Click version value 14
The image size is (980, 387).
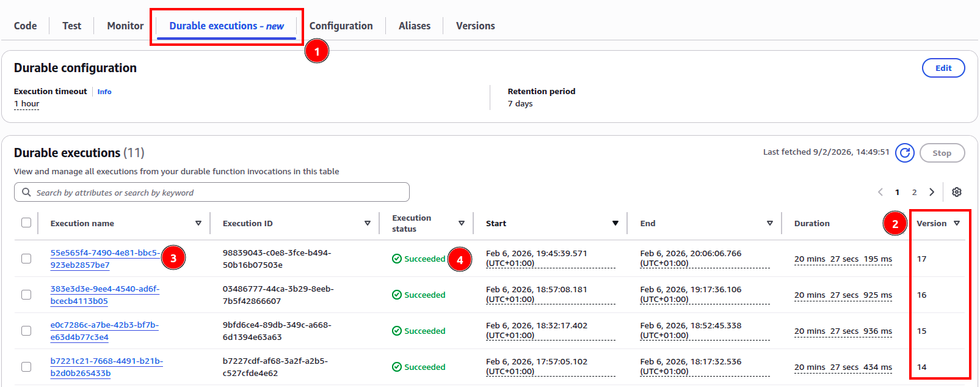tap(922, 367)
